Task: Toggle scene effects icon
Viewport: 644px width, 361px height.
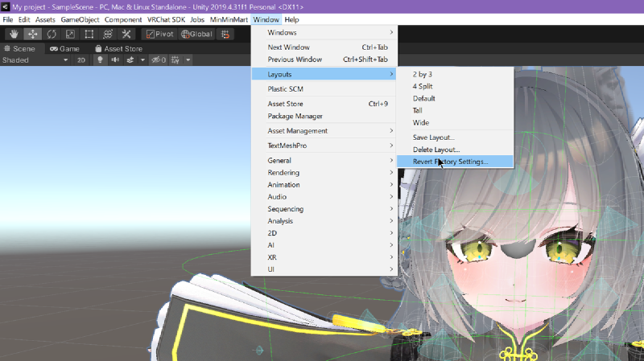Action: (x=130, y=59)
